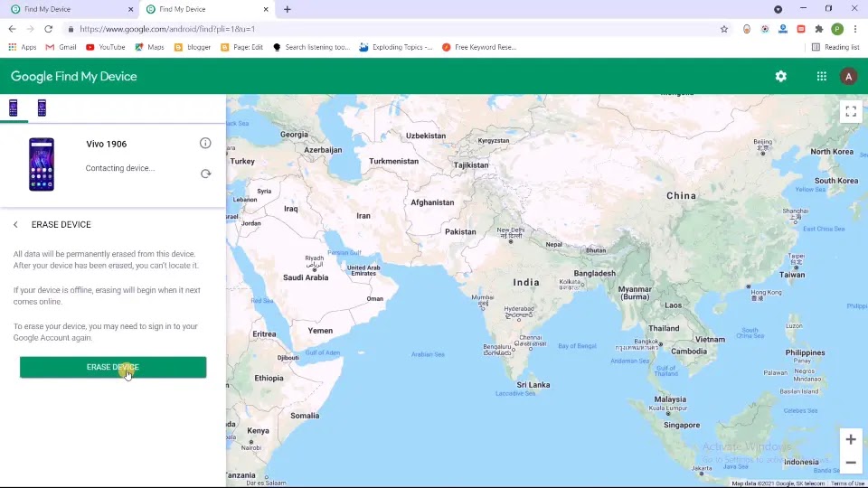
Task: Click China label on the map
Action: pyautogui.click(x=682, y=196)
